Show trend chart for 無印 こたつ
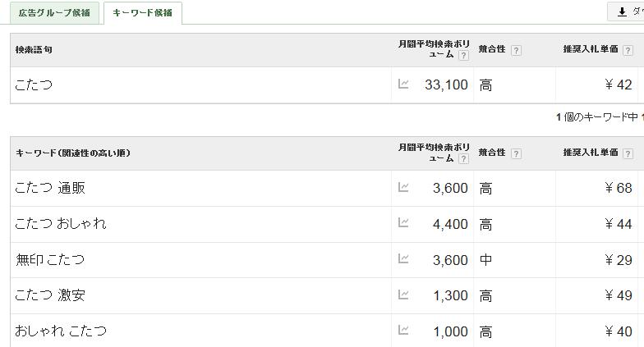Image resolution: width=644 pixels, height=347 pixels. click(x=403, y=259)
